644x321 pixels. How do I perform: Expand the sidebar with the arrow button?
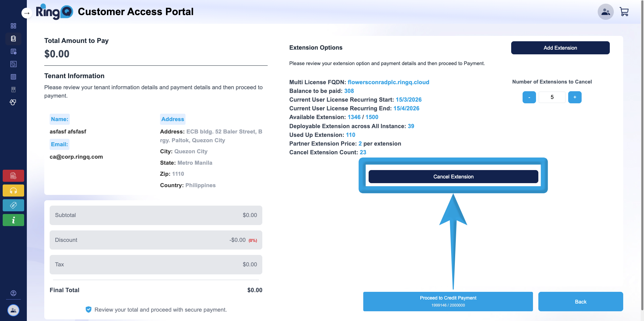click(x=26, y=13)
